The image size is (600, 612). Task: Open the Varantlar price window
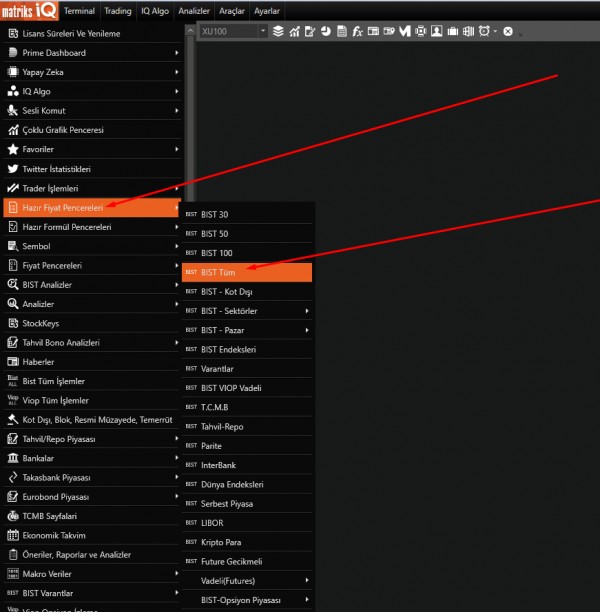pyautogui.click(x=247, y=368)
